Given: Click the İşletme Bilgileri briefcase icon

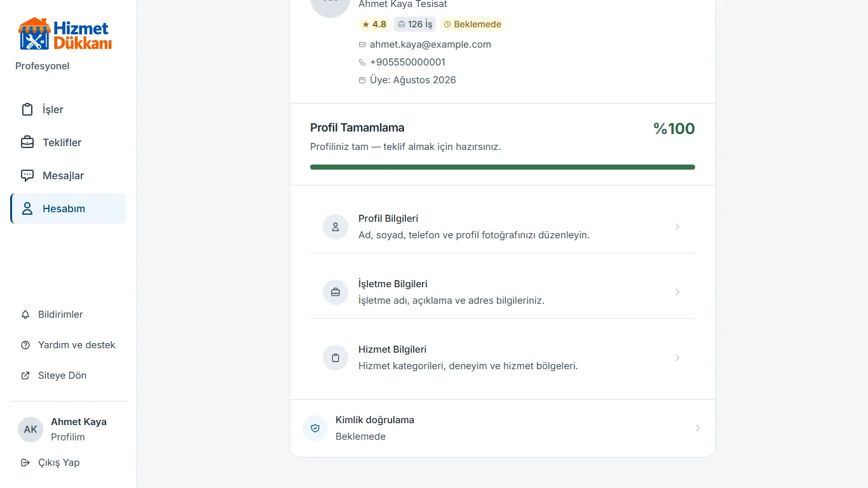Looking at the screenshot, I should [336, 292].
